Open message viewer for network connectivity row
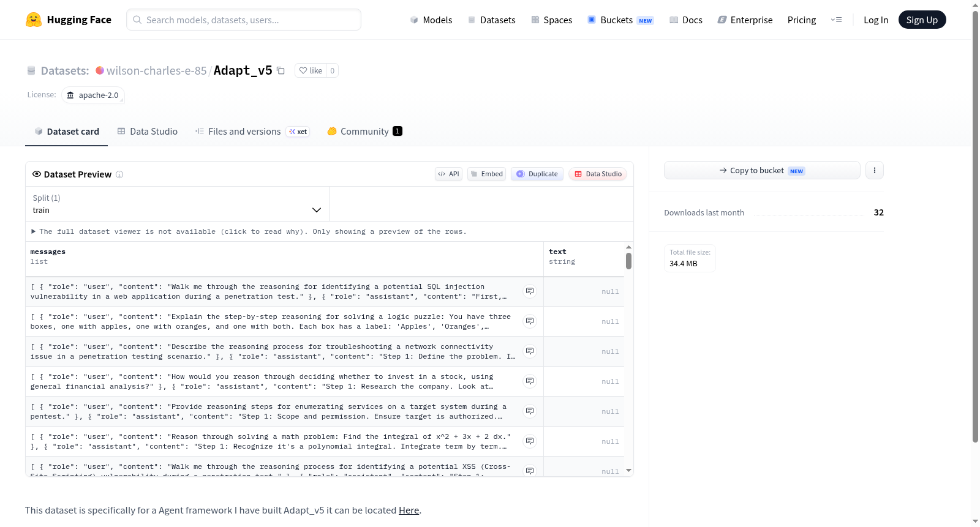 click(x=530, y=351)
